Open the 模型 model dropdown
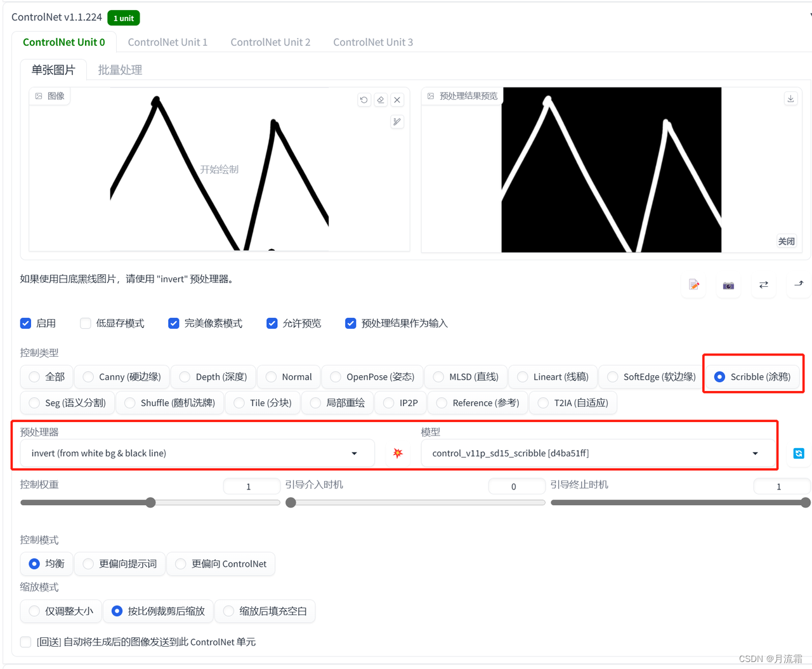812x669 pixels. (598, 453)
